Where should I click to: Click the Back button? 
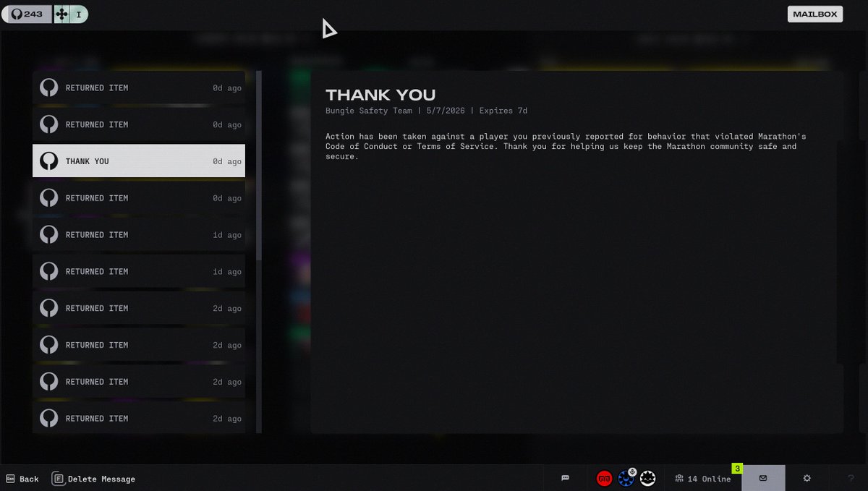pos(22,479)
